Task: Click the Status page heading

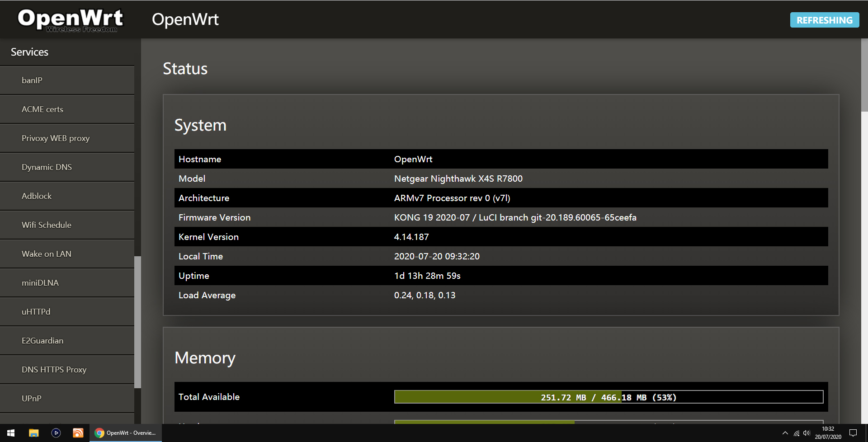Action: pyautogui.click(x=185, y=69)
